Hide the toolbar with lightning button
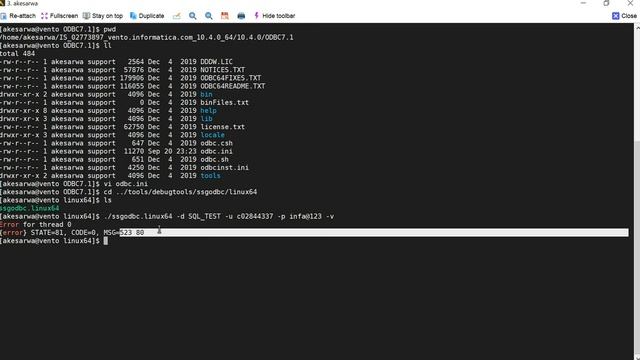The width and height of the screenshot is (640, 360). tap(274, 16)
